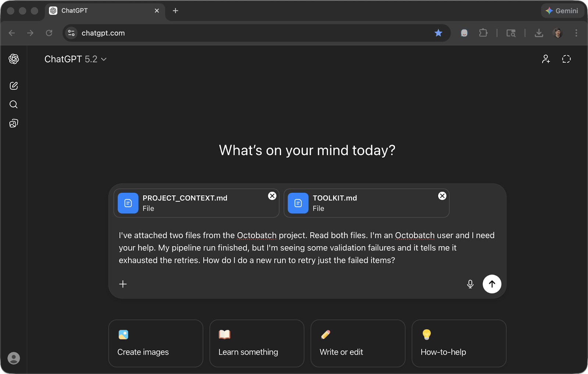This screenshot has height=374, width=588.
Task: Expand the ChatGPT 5.2 model selector
Action: pos(75,59)
